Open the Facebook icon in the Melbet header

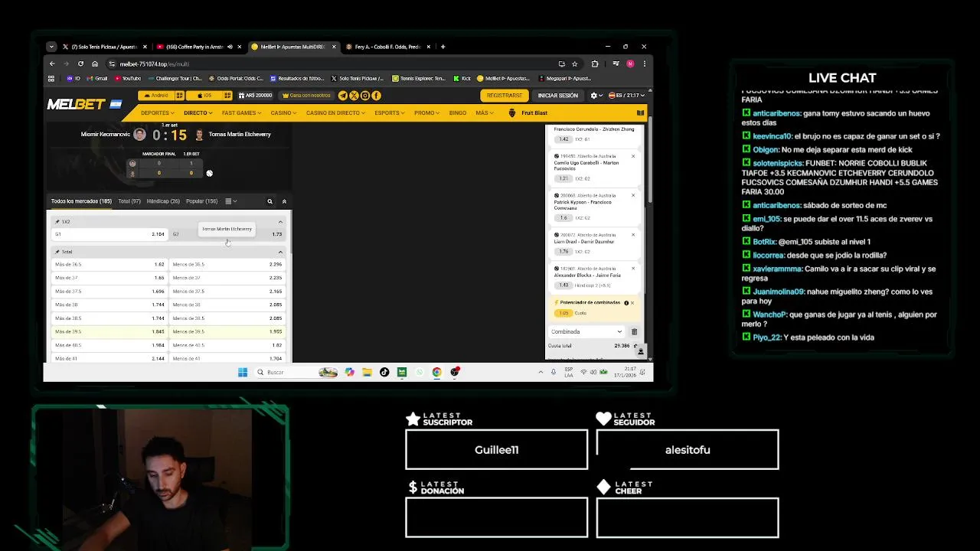click(x=376, y=96)
